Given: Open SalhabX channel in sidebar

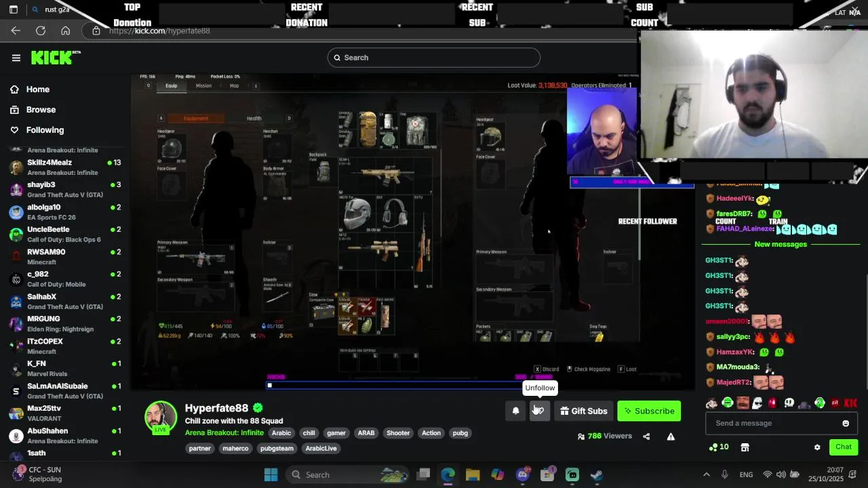Looking at the screenshot, I should click(x=66, y=302).
